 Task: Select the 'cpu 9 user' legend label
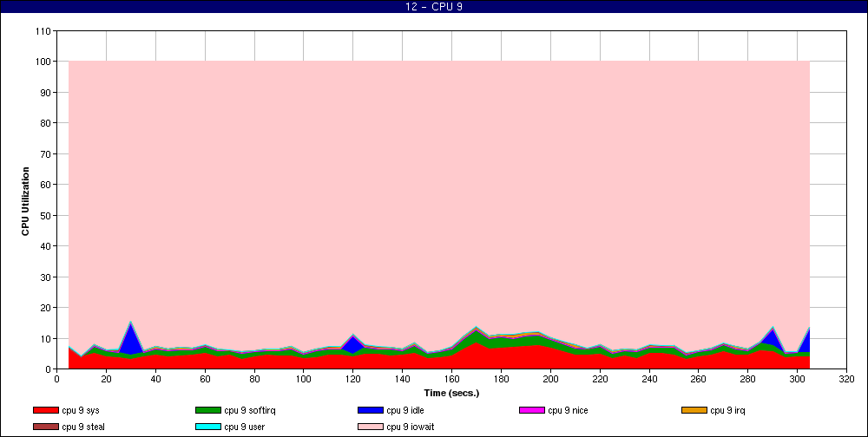[x=245, y=427]
